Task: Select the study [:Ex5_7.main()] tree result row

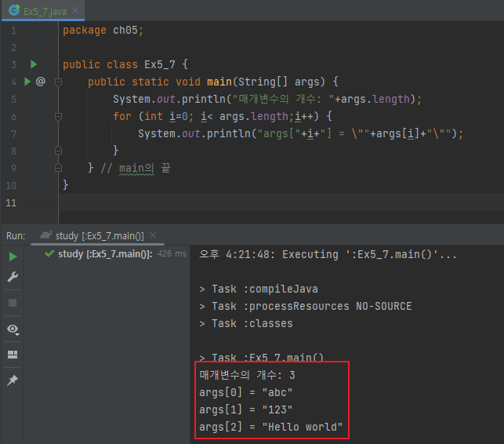Action: pyautogui.click(x=107, y=254)
